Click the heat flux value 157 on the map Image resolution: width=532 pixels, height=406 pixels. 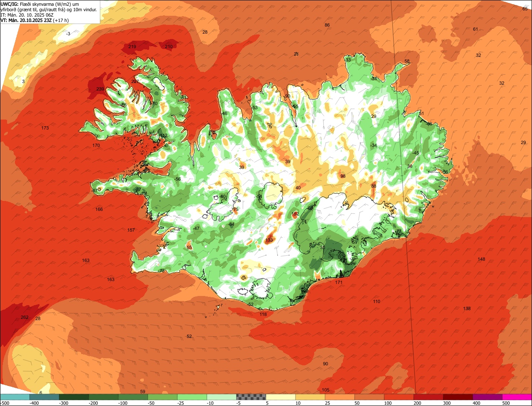point(131,230)
